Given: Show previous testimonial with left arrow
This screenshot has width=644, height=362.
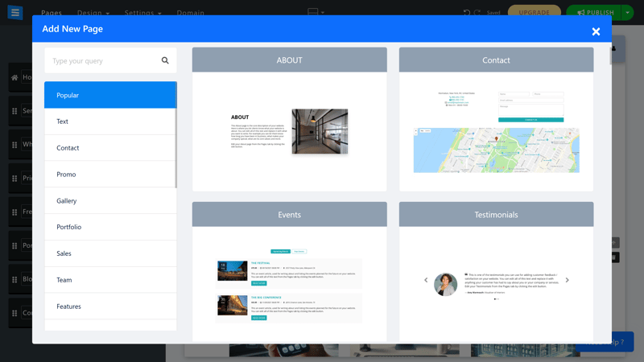Looking at the screenshot, I should coord(426,280).
